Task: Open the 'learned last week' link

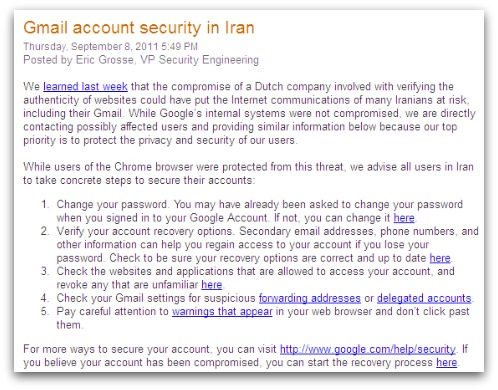Action: click(85, 86)
